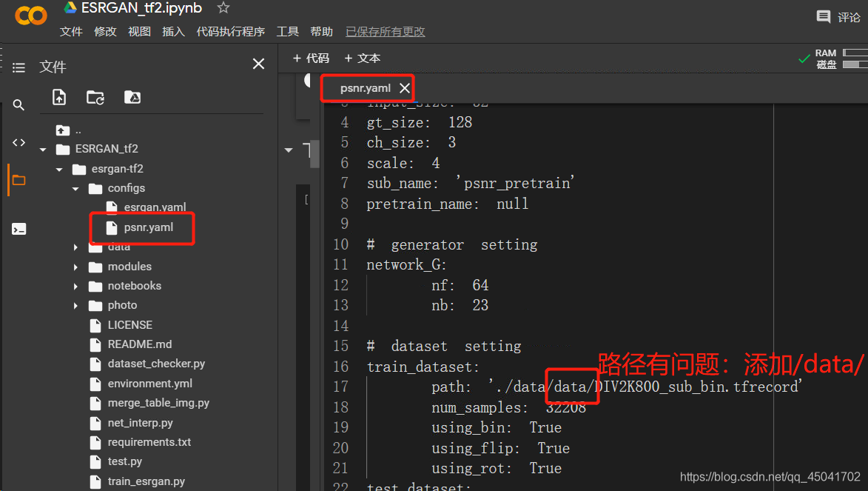Click the 评论 comments label
The width and height of the screenshot is (868, 491).
point(849,17)
